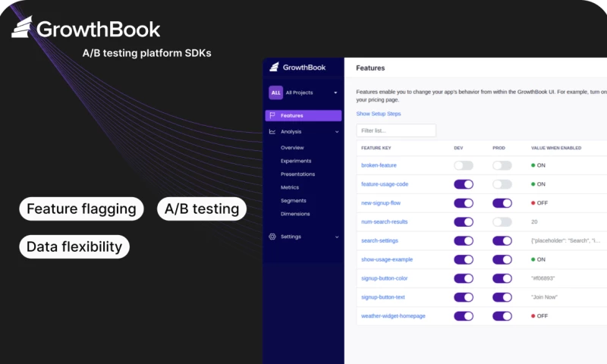Toggle DEV switch for signup-button-color
The height and width of the screenshot is (364, 607).
coord(464,278)
